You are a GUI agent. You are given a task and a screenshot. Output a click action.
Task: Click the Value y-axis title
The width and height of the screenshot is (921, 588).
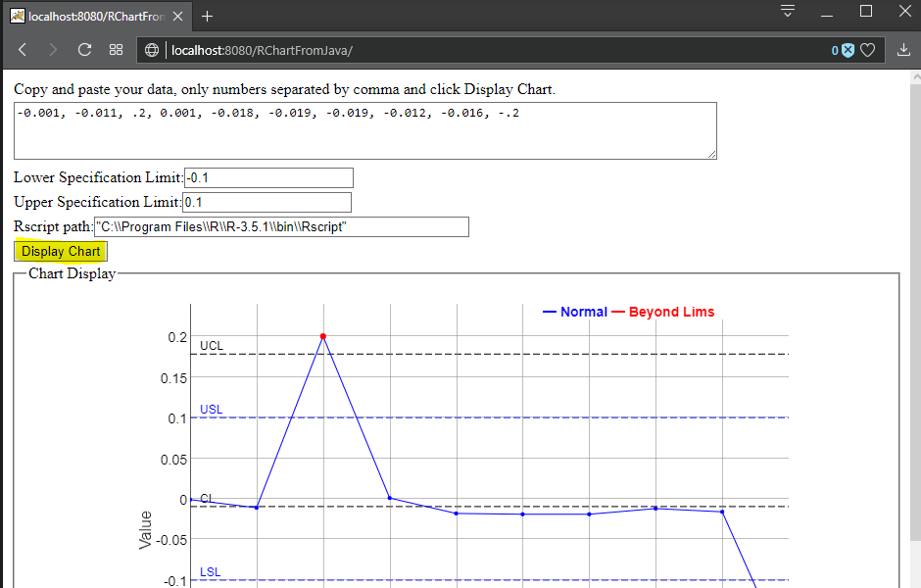click(145, 530)
